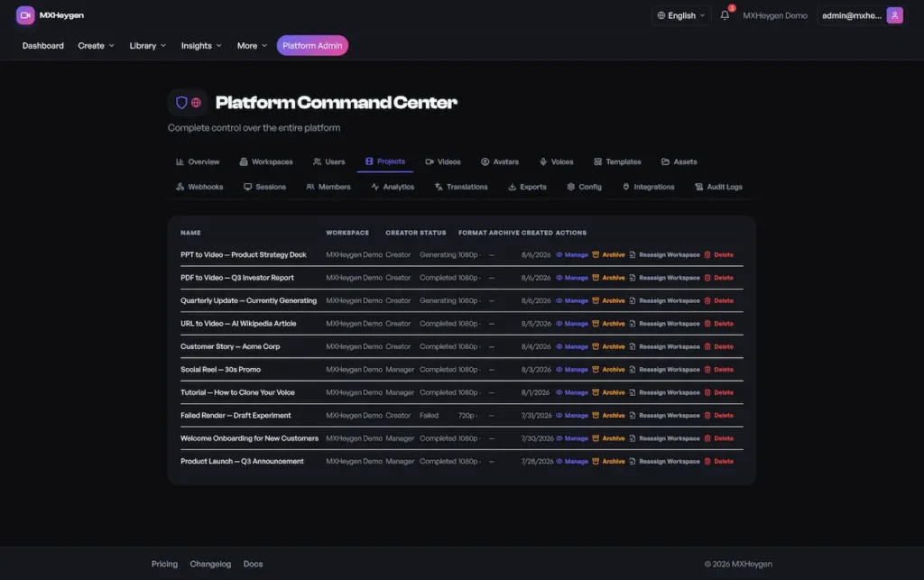The width and height of the screenshot is (924, 580).
Task: Open the Changelog footer link
Action: pos(210,564)
